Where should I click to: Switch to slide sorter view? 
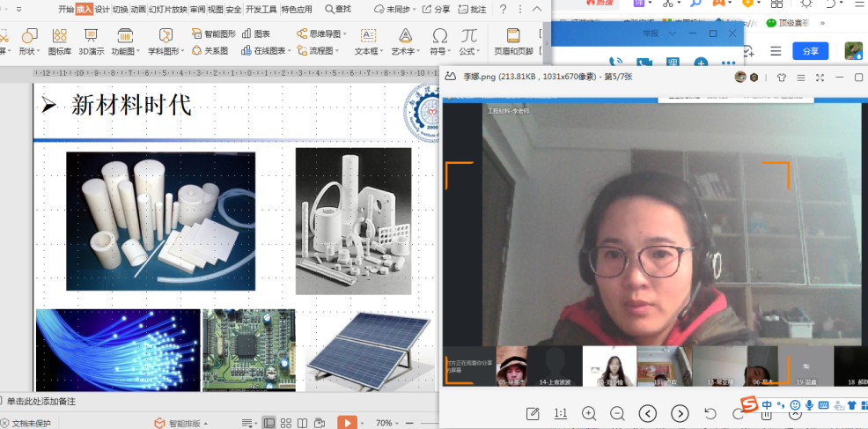(x=285, y=423)
